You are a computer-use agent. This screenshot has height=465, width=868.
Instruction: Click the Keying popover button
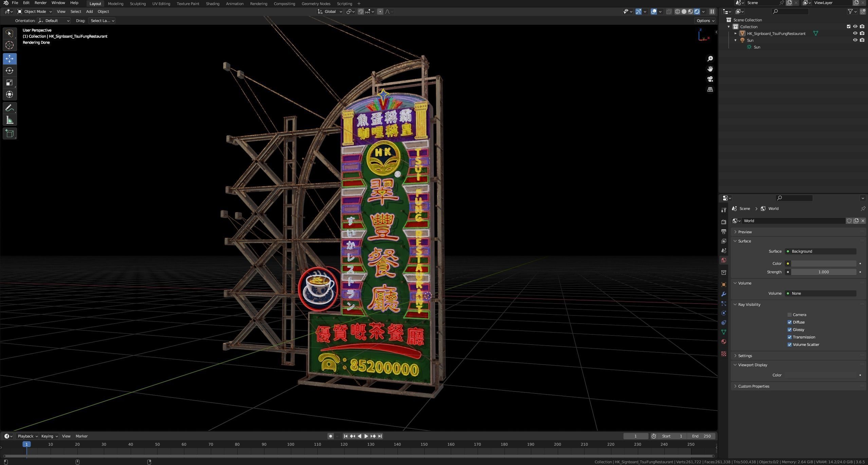click(x=49, y=436)
